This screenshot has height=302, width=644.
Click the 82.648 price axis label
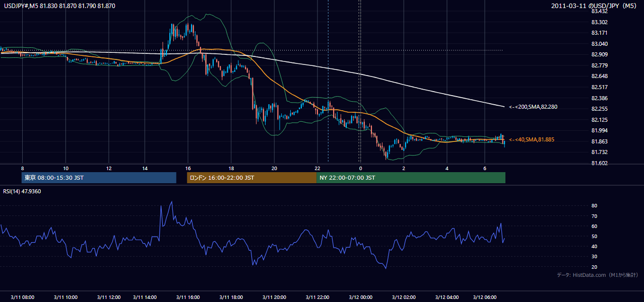(600, 76)
